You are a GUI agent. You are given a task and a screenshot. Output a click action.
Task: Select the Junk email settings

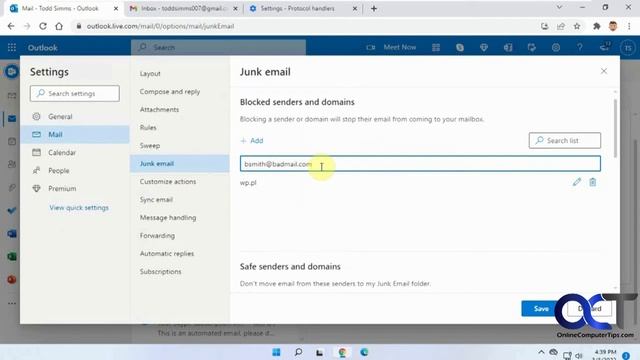coord(180,163)
